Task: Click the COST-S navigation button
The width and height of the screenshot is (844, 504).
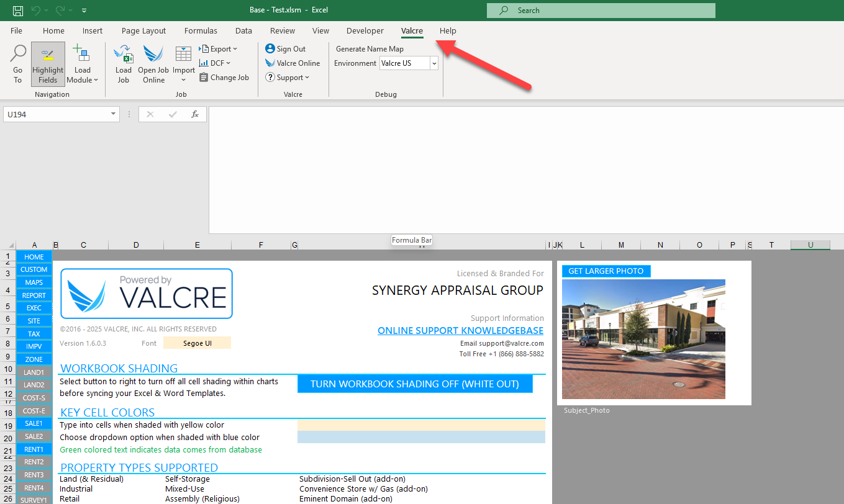Action: pyautogui.click(x=34, y=398)
